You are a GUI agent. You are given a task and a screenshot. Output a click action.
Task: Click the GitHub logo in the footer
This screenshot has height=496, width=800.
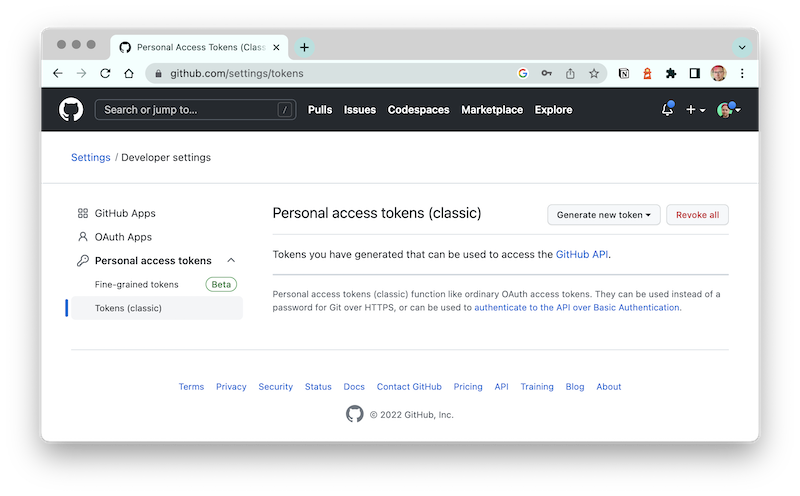click(x=355, y=414)
